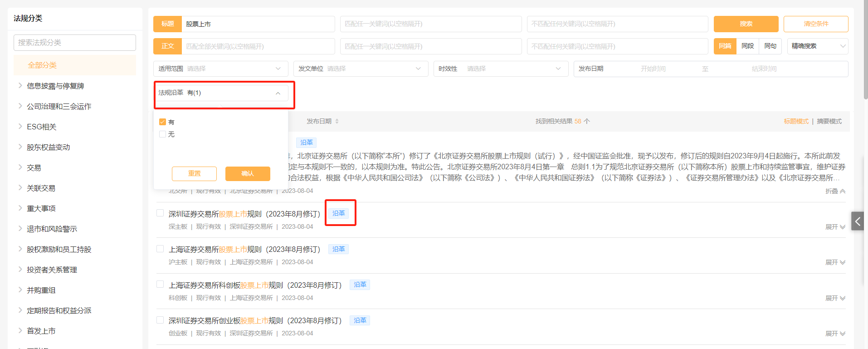Image resolution: width=868 pixels, height=349 pixels.
Task: Open the 时效性 dropdown
Action: coord(501,69)
